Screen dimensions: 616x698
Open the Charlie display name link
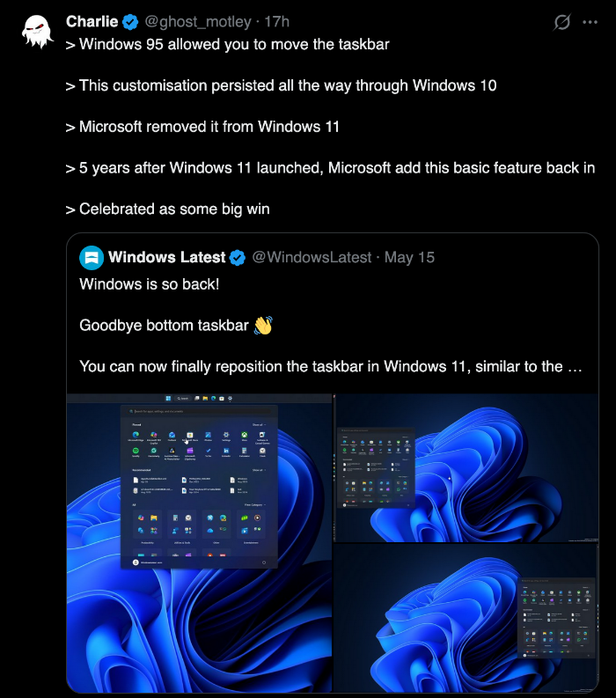click(x=92, y=21)
